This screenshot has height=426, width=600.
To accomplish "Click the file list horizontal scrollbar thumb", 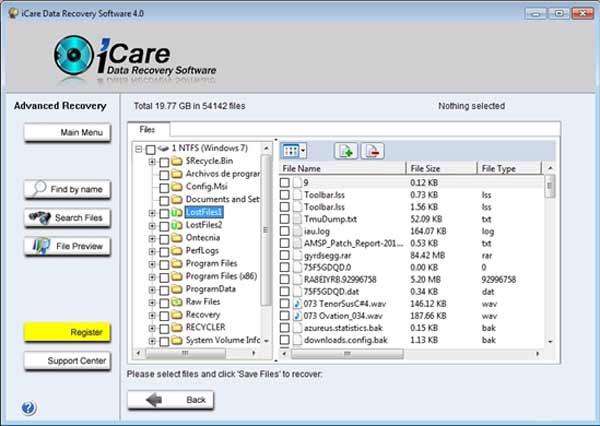I will point(347,354).
